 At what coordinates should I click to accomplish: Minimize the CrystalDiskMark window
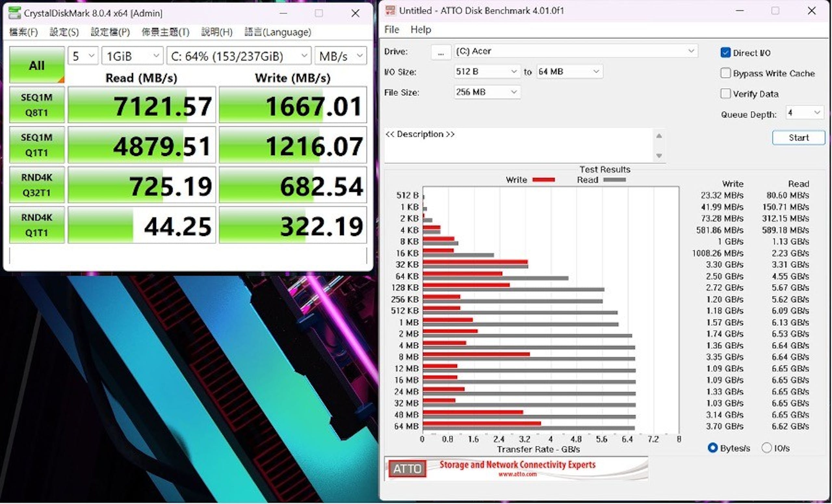point(283,13)
